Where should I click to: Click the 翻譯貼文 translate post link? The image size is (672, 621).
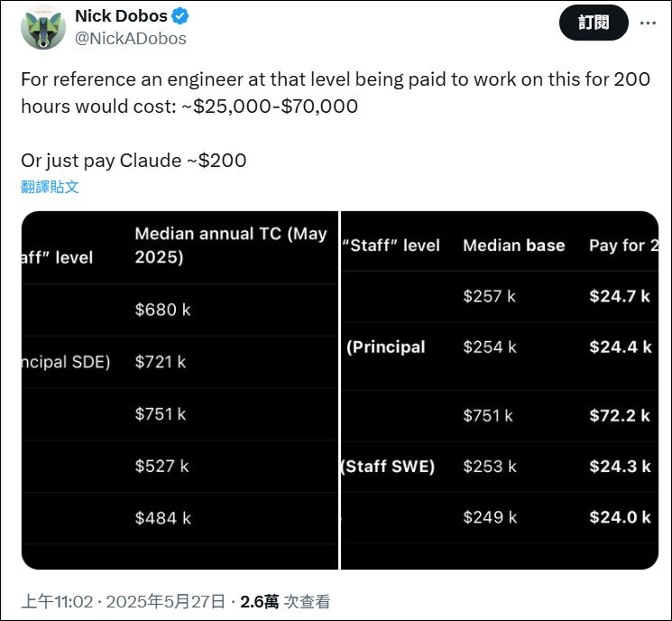50,187
